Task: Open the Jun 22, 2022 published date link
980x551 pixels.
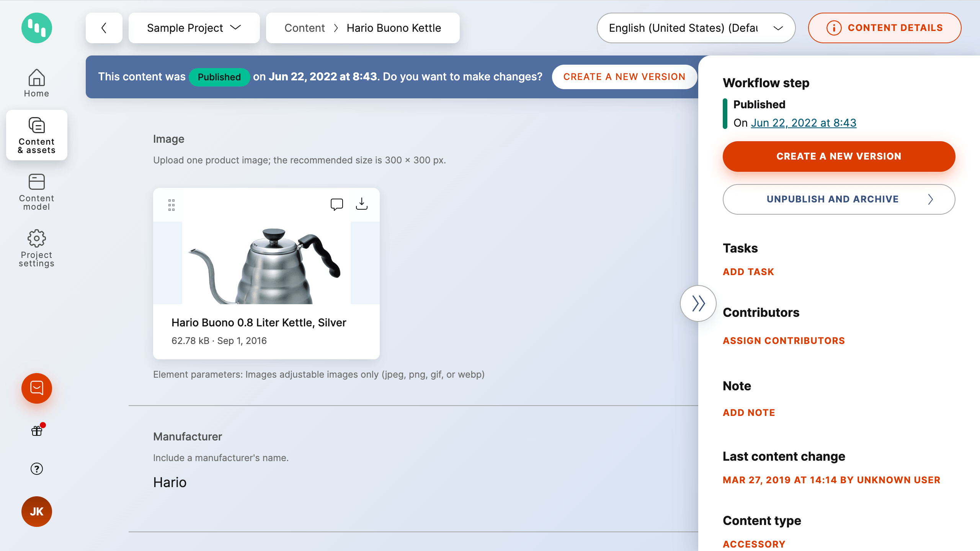Action: 803,123
